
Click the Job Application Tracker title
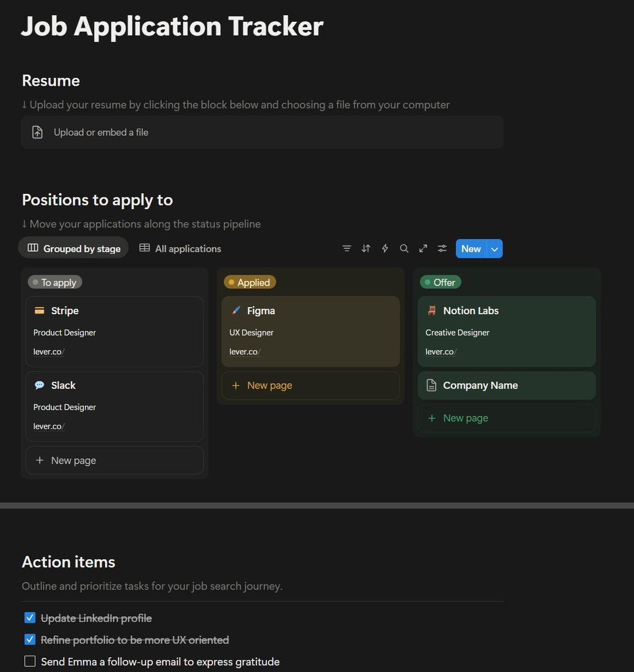click(172, 26)
